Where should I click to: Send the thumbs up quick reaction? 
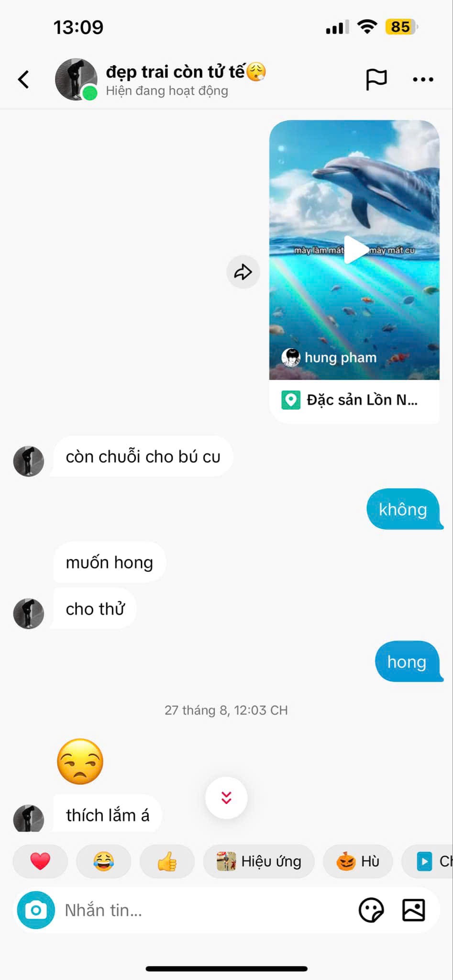coord(167,861)
